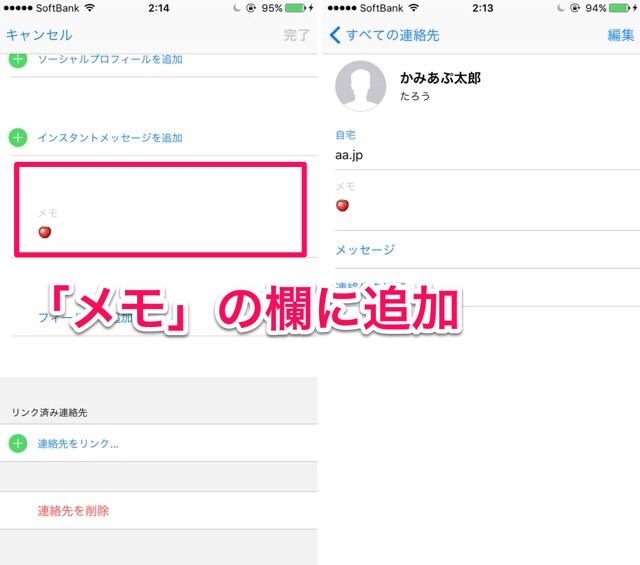Screen dimensions: 640x565
Task: Tap the right screen Wi-Fi status icon
Action: point(414,8)
